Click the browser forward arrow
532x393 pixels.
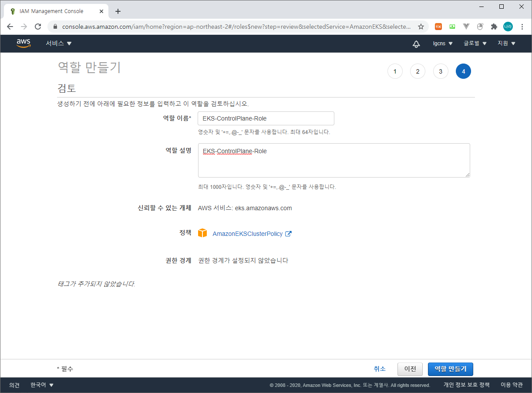24,27
